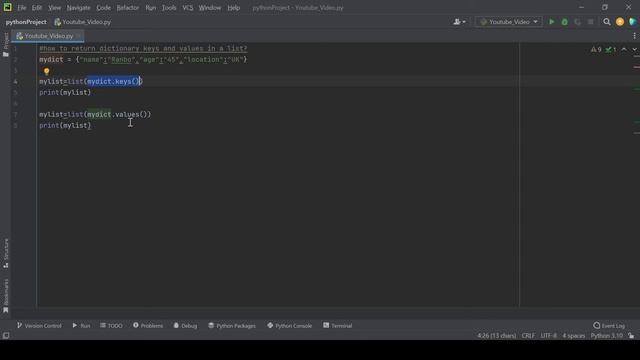
Task: Toggle tool window bars icon
Action: tap(6, 336)
